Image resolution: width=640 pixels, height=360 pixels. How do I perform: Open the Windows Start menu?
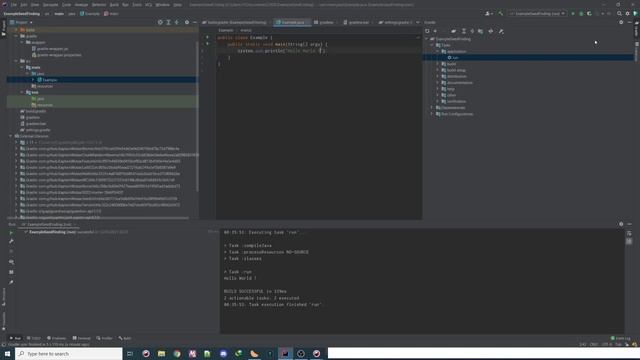(7, 353)
